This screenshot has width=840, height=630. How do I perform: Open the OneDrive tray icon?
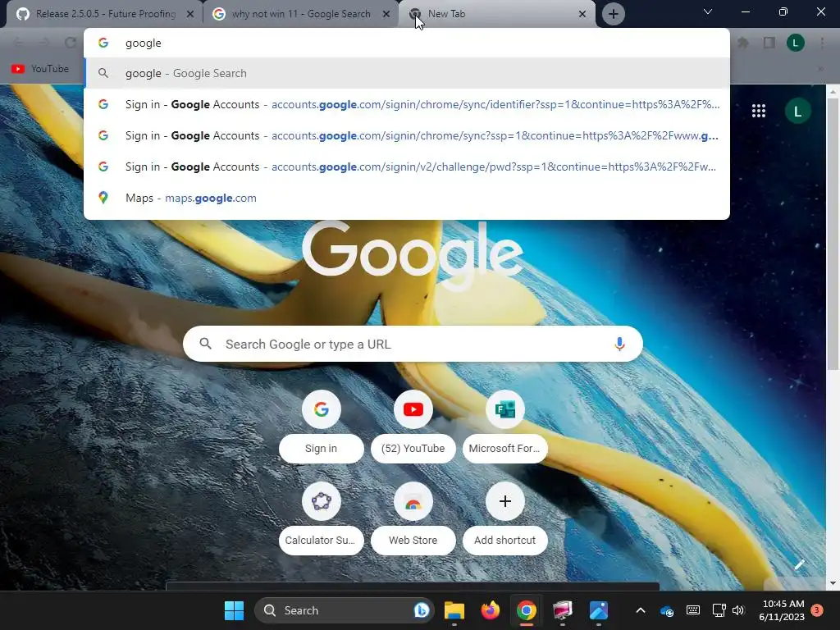click(667, 610)
